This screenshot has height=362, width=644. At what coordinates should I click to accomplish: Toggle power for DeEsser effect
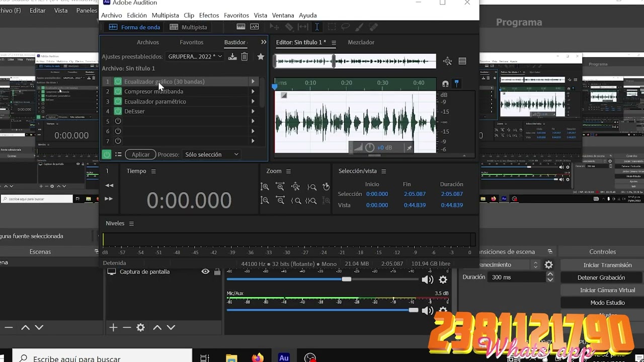point(118,111)
